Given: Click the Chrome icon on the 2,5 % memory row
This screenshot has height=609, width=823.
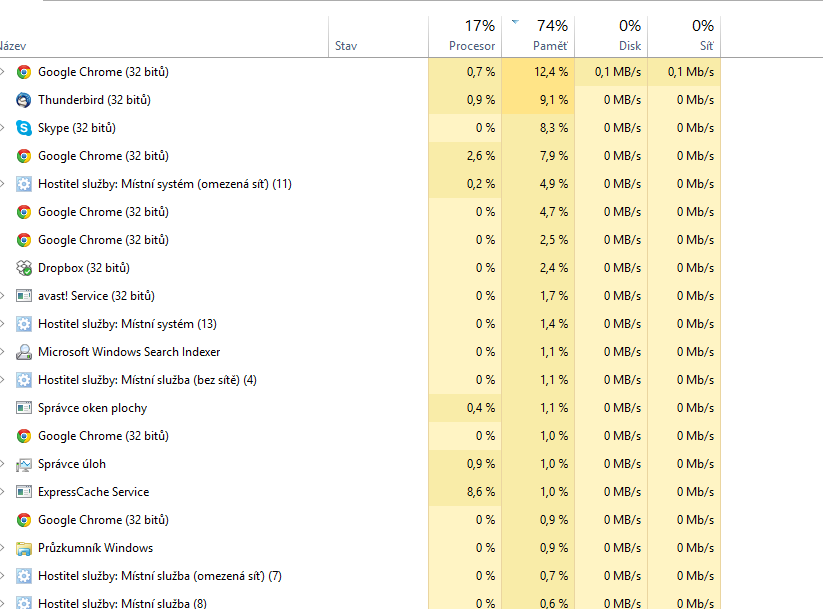Looking at the screenshot, I should [24, 240].
